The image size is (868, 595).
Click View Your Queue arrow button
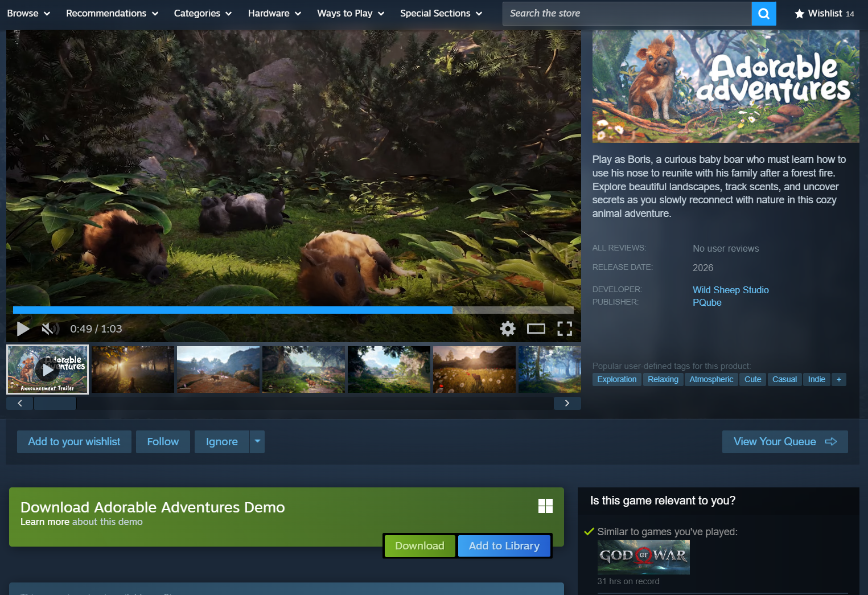point(784,441)
